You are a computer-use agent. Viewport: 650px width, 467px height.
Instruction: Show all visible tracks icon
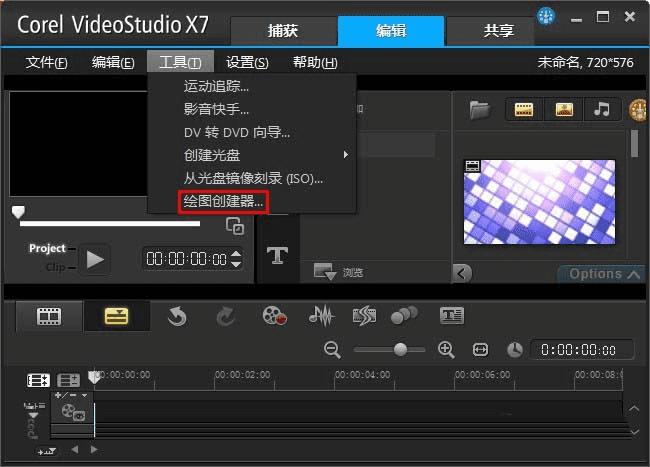click(x=38, y=380)
